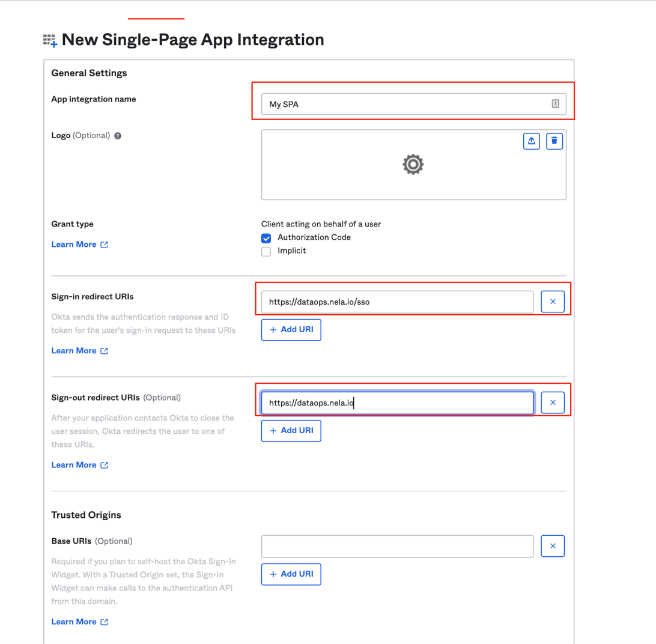
Task: Click the help icon beside Logo label
Action: pyautogui.click(x=118, y=136)
